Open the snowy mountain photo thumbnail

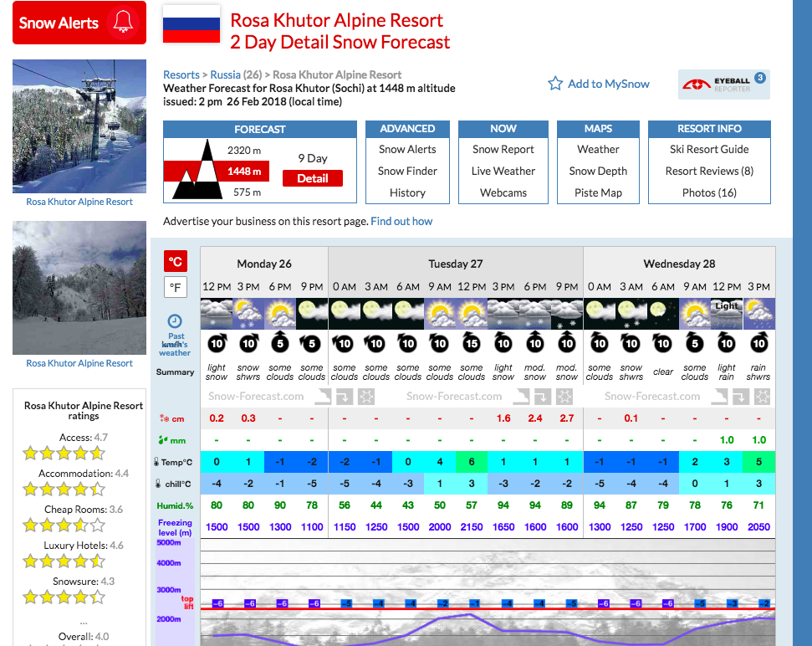click(79, 288)
